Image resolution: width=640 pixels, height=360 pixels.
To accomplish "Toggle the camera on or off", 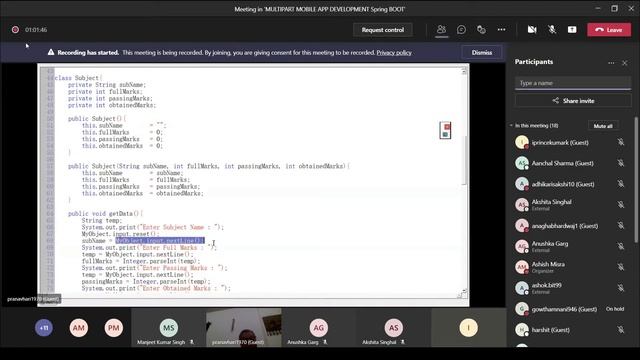I will tap(532, 30).
